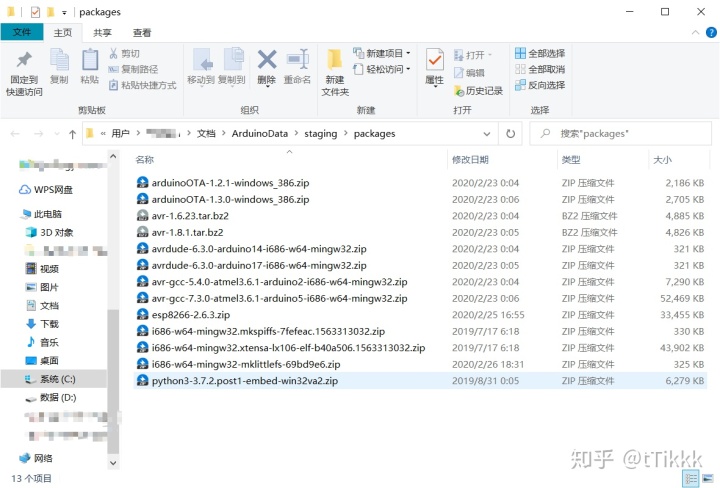The width and height of the screenshot is (720, 488).
Task: Sort by Name (名称) column header
Action: click(x=145, y=160)
